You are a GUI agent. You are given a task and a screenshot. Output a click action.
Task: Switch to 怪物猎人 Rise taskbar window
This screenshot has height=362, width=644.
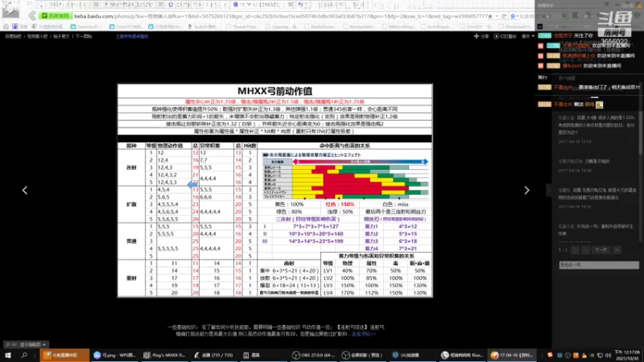tap(464, 355)
